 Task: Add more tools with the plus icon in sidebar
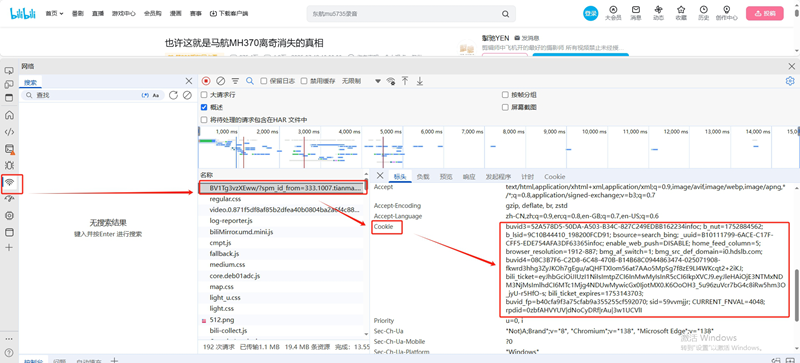9,248
